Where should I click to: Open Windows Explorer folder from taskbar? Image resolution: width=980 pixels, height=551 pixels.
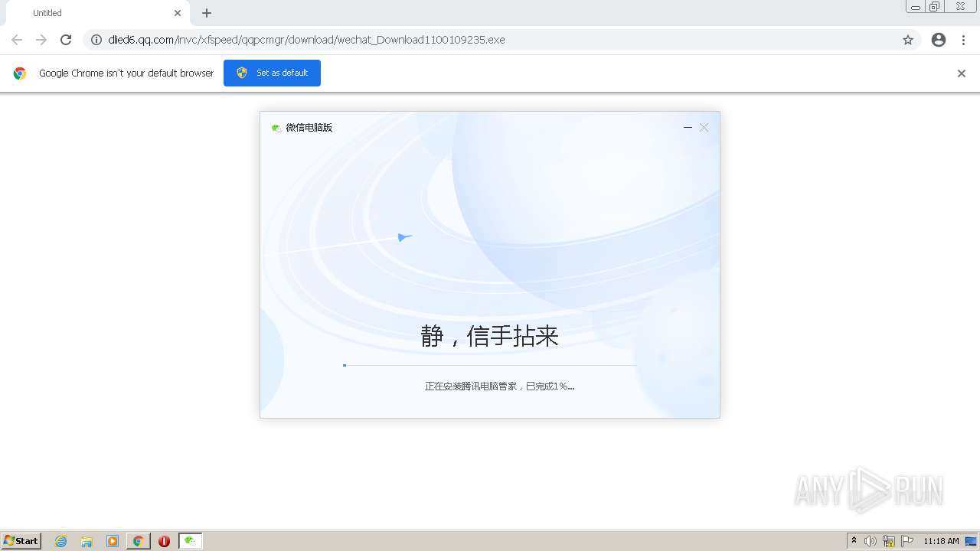tap(87, 541)
